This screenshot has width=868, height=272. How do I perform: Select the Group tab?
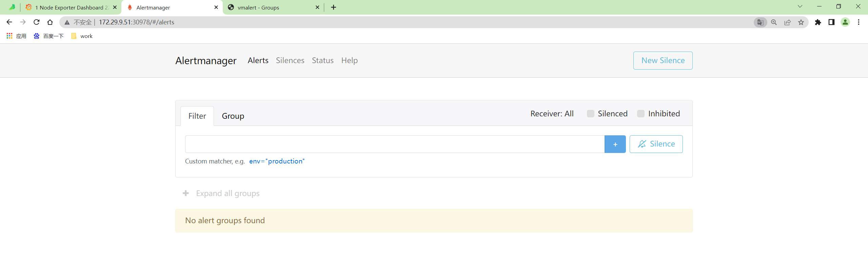(233, 116)
